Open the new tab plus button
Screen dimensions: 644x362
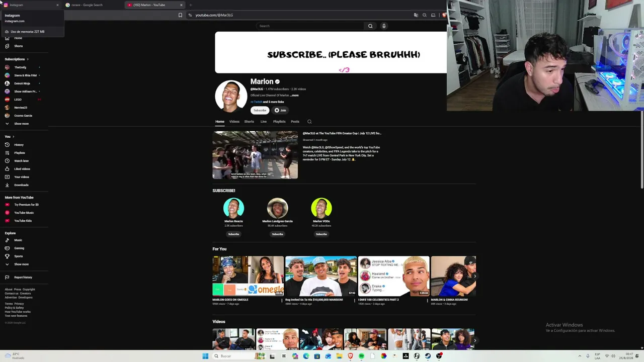190,5
